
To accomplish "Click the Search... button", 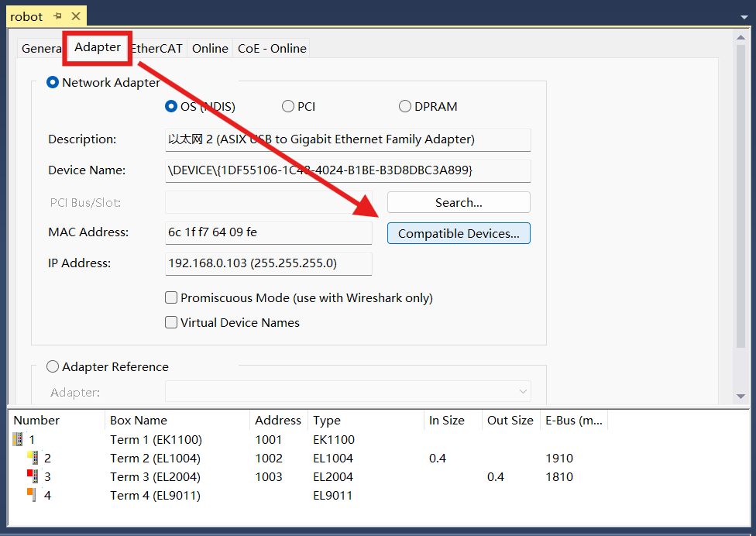I will tap(459, 203).
